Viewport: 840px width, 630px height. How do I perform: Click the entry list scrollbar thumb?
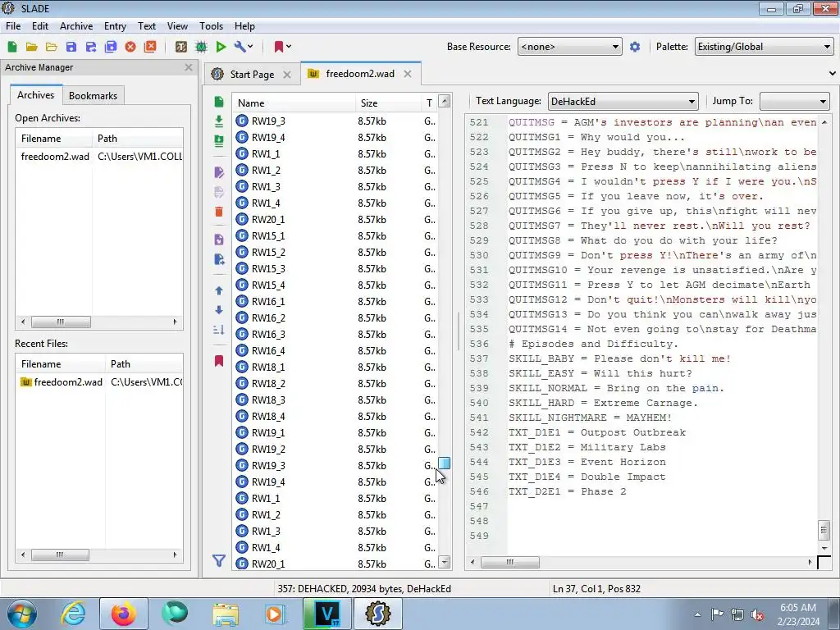tap(444, 463)
